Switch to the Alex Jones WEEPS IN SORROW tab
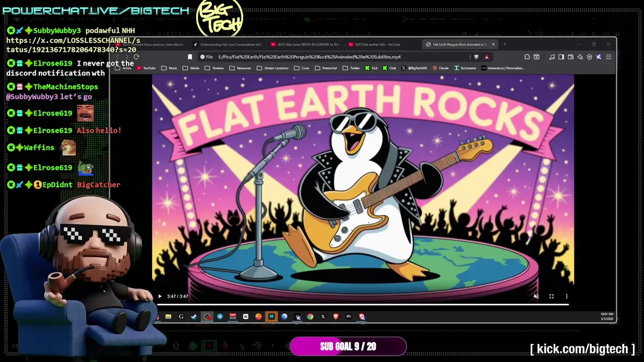Image resolution: width=644 pixels, height=362 pixels. [305, 44]
